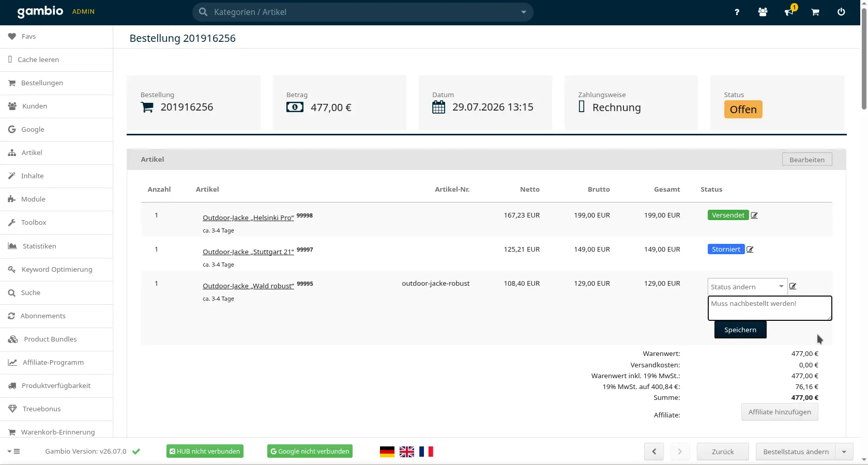Open Inhalte menu

(x=56, y=176)
